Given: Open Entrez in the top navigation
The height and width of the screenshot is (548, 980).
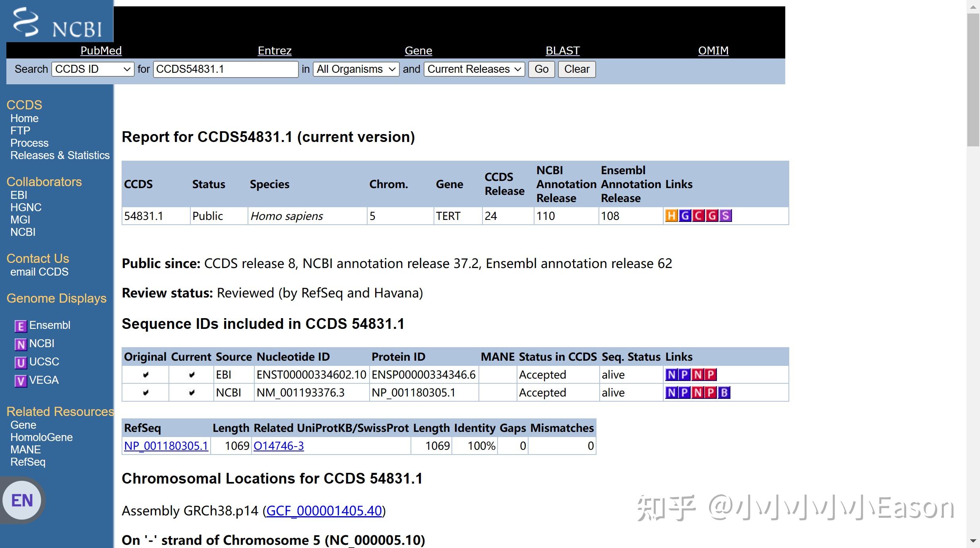Looking at the screenshot, I should point(275,51).
